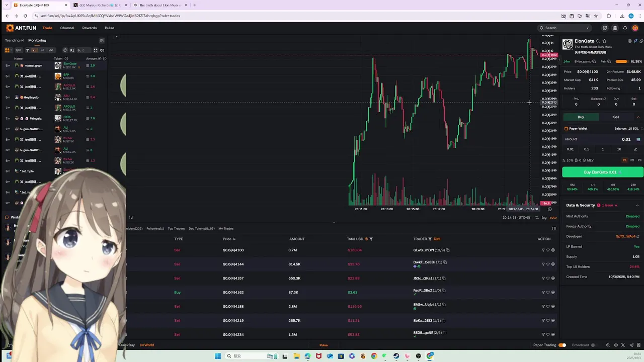The height and width of the screenshot is (362, 644).
Task: Search ElonGate via magnifier next to name
Action: [x=598, y=41]
